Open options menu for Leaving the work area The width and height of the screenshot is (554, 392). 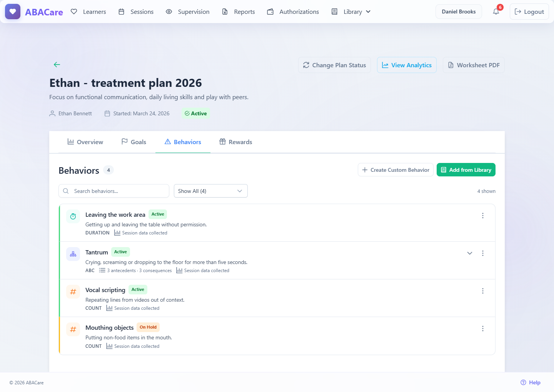pos(483,216)
